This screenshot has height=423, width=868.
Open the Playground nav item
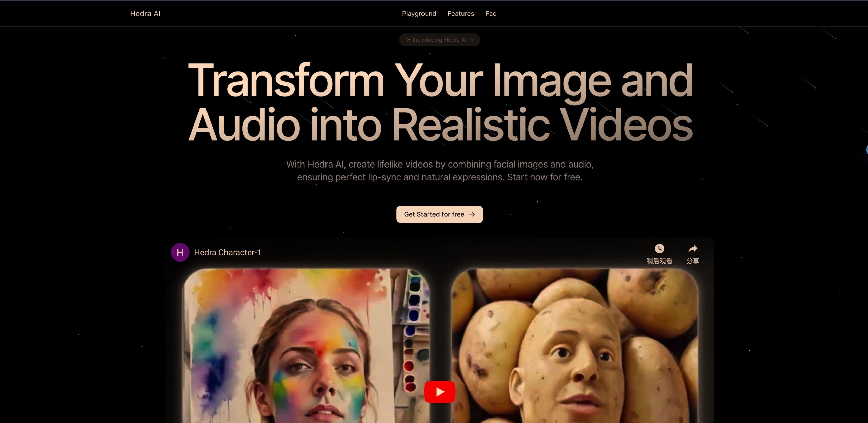pyautogui.click(x=419, y=14)
